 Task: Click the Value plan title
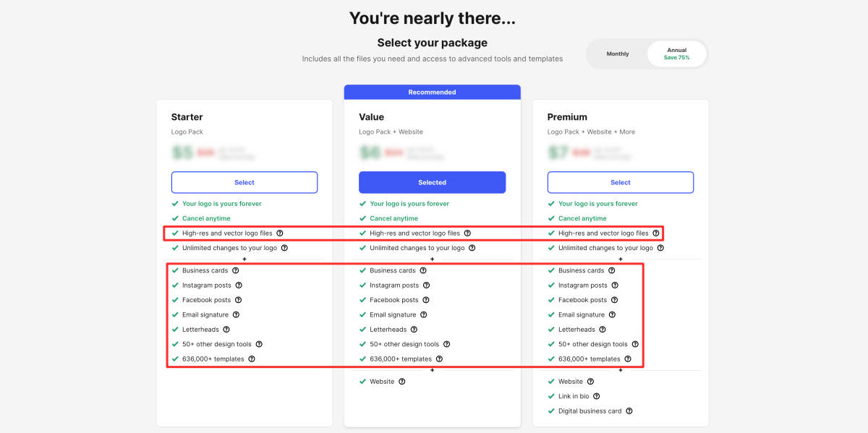[x=372, y=117]
